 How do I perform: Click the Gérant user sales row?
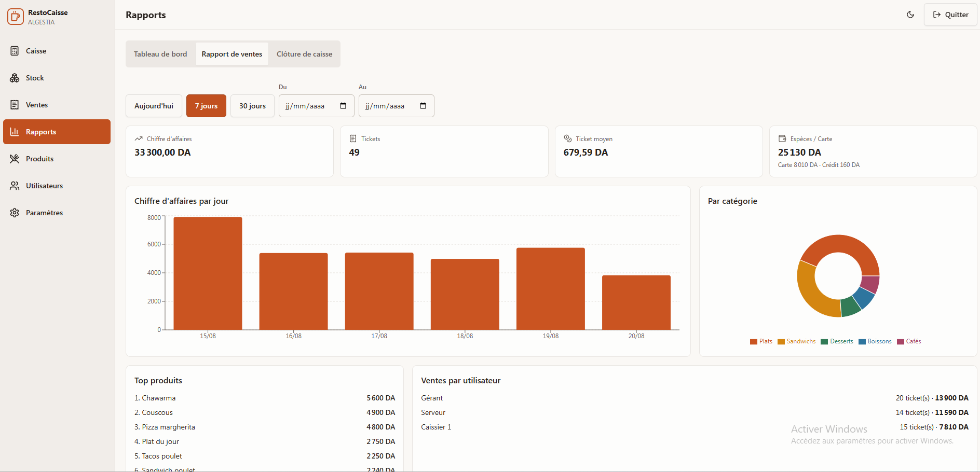click(x=695, y=398)
